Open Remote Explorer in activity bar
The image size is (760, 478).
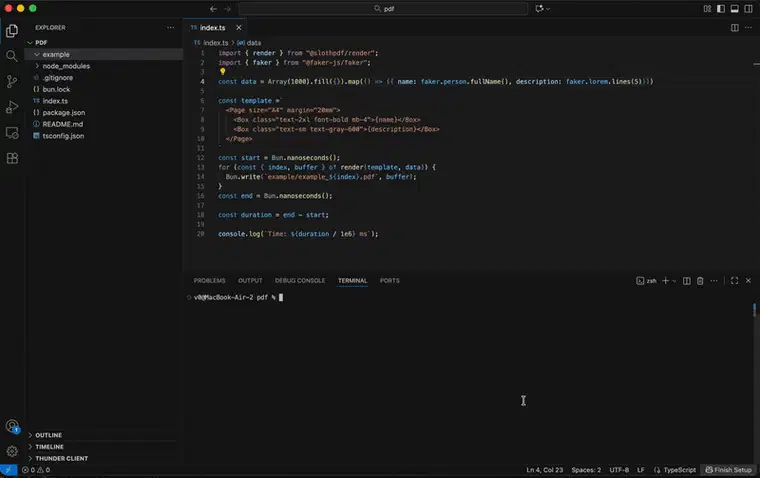(x=12, y=133)
